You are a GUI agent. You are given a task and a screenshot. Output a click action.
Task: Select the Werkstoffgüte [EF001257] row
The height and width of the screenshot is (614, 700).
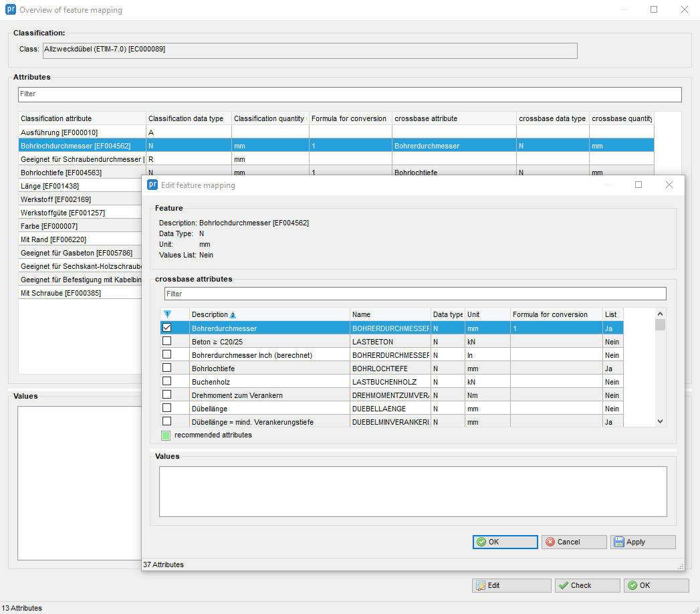[x=80, y=213]
